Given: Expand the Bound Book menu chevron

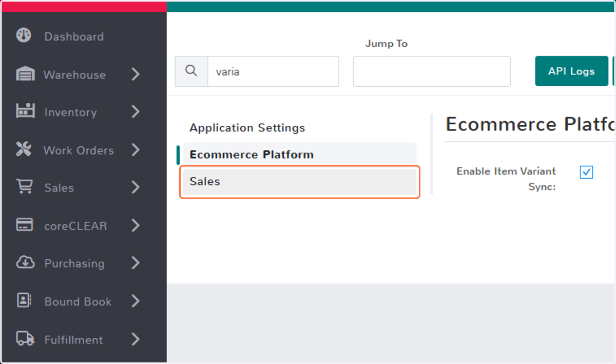Looking at the screenshot, I should click(136, 301).
